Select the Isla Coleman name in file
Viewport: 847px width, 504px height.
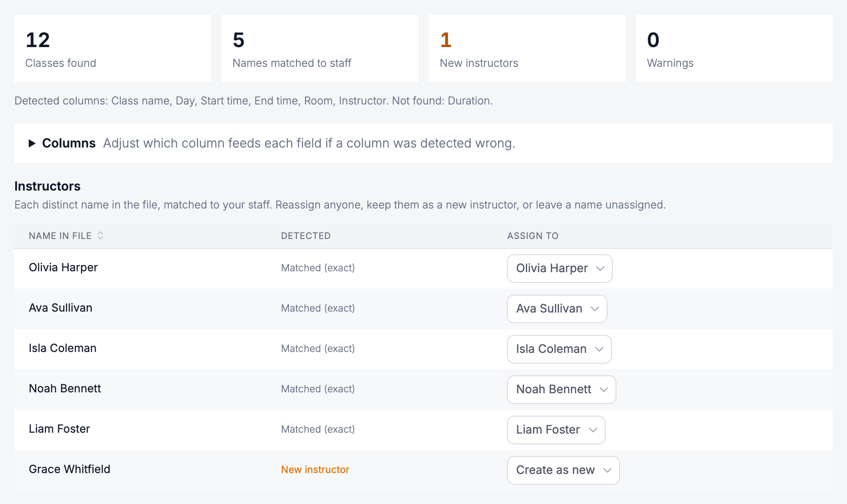(62, 348)
